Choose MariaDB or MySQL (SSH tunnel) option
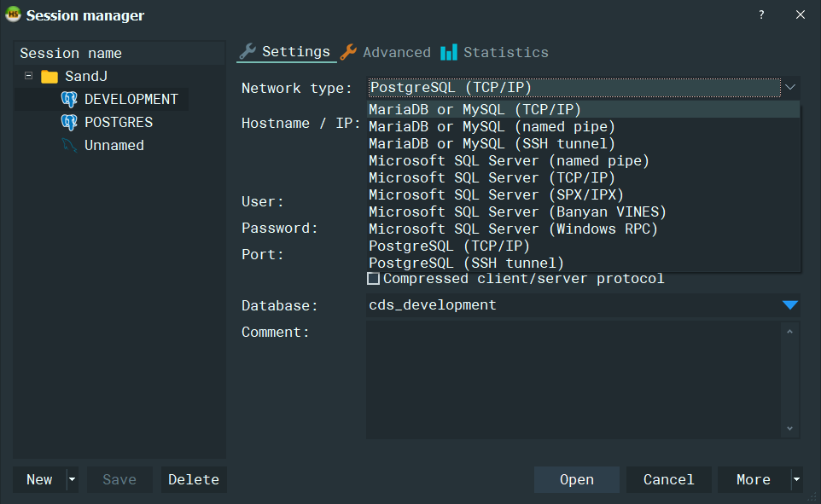Image resolution: width=821 pixels, height=504 pixels. [x=584, y=143]
